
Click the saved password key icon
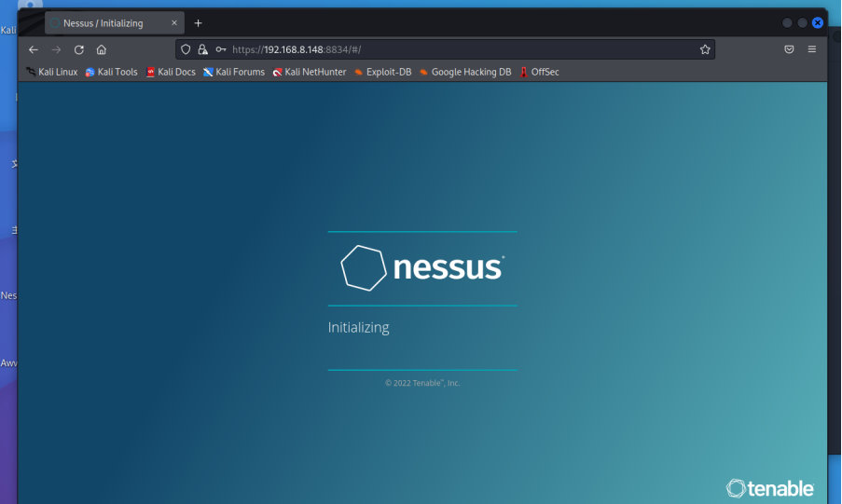221,49
